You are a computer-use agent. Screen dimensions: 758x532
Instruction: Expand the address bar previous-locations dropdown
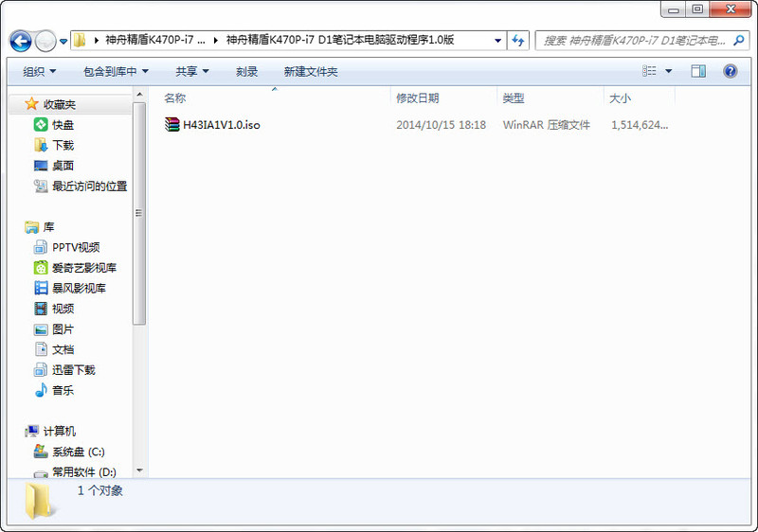(497, 41)
